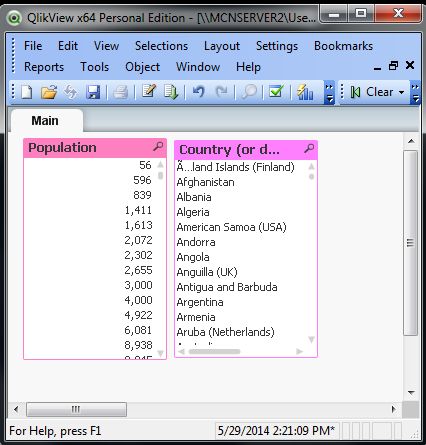This screenshot has height=445, width=426.
Task: Open the File menu
Action: point(33,46)
